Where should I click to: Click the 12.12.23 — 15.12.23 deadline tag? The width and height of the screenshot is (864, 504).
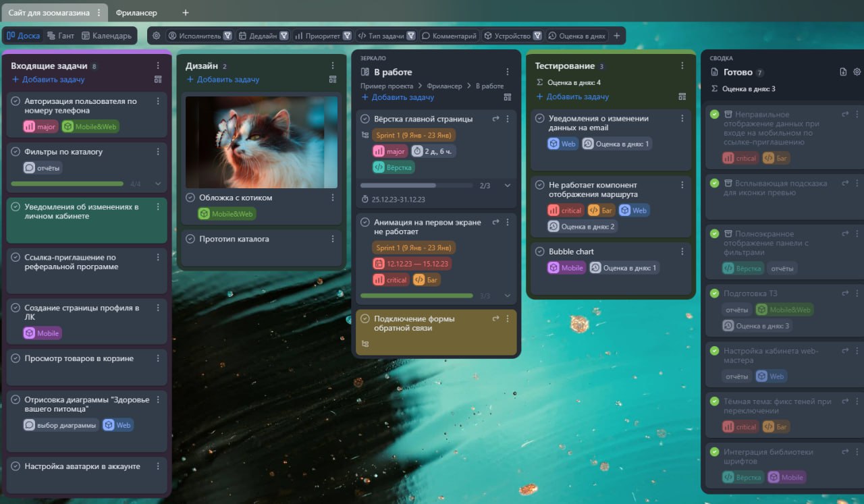(412, 264)
